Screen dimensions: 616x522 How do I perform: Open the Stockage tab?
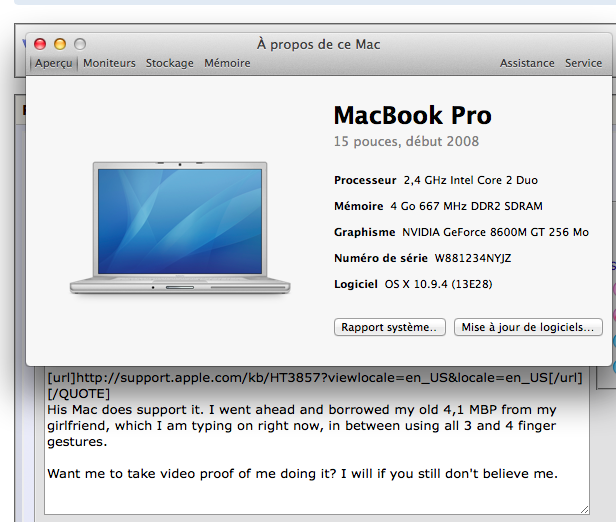[170, 63]
